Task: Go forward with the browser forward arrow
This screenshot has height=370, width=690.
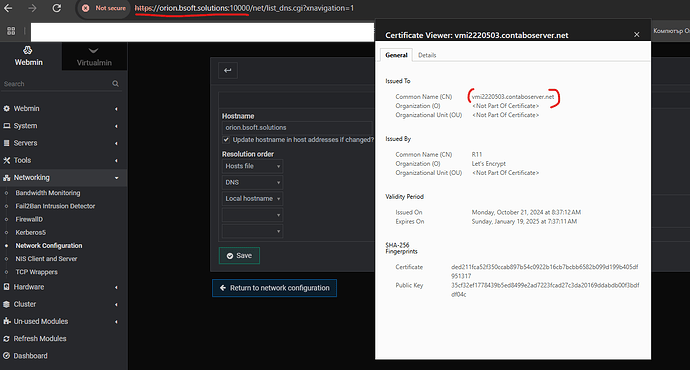Action: click(32, 8)
